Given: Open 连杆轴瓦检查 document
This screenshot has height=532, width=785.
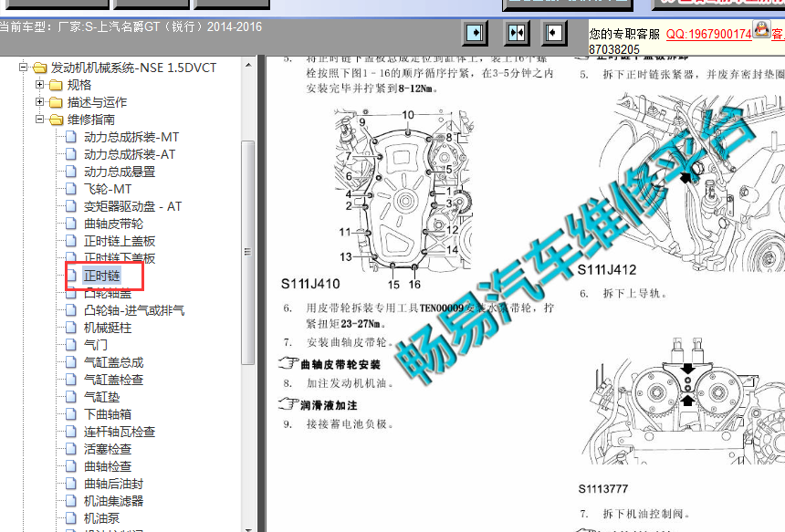Looking at the screenshot, I should pos(120,432).
